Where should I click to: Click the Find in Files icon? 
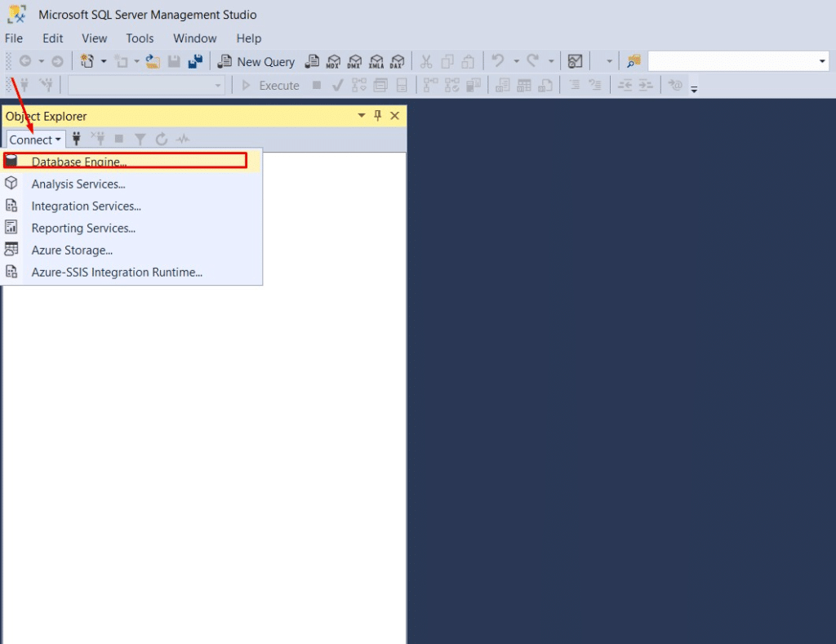[x=634, y=62]
